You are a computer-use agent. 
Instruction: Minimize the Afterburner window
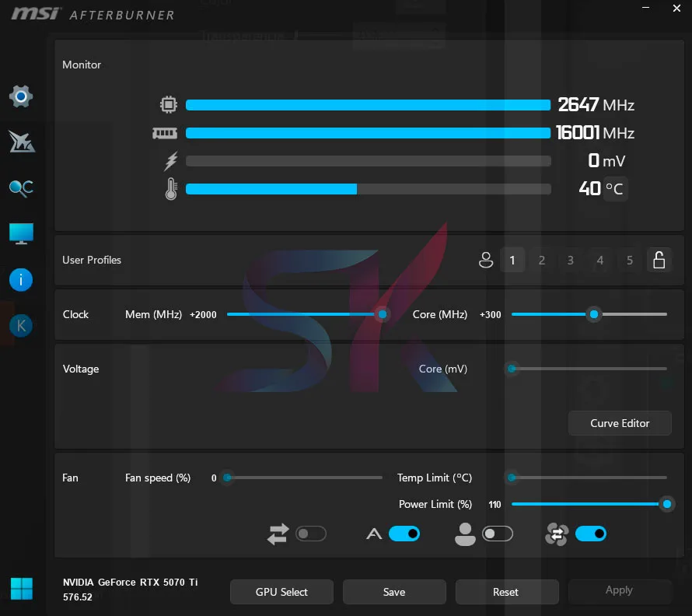pyautogui.click(x=645, y=8)
